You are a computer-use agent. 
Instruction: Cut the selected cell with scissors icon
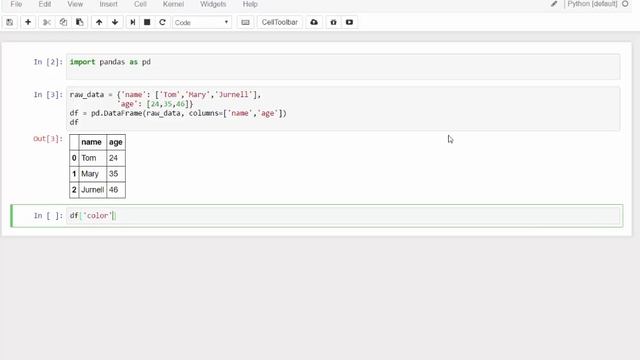pyautogui.click(x=47, y=22)
